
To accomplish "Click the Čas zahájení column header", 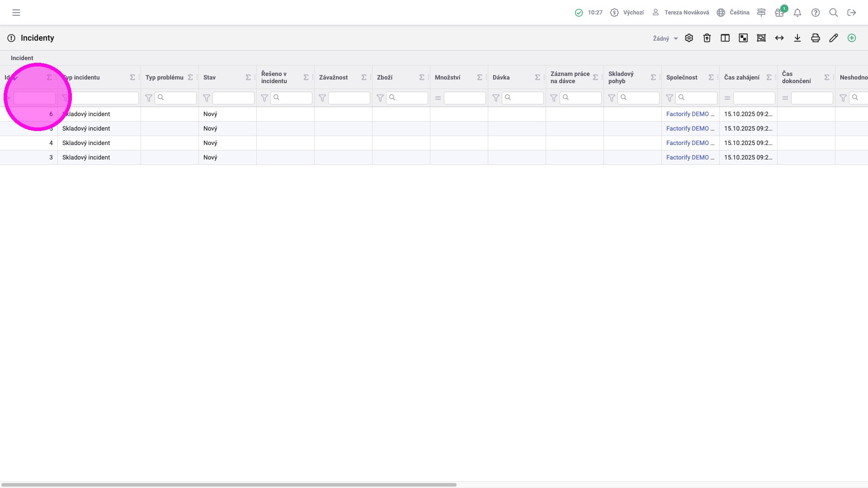I will pos(741,77).
